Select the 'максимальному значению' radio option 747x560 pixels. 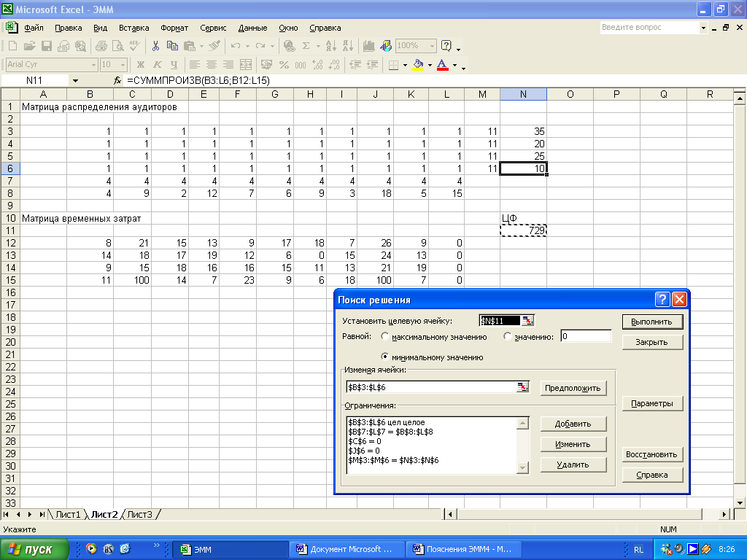point(385,337)
